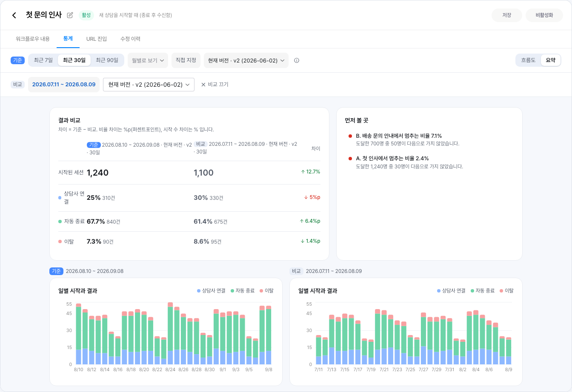This screenshot has height=392, width=572.
Task: Click the pink dot by the 이탈 row
Action: tap(60, 241)
